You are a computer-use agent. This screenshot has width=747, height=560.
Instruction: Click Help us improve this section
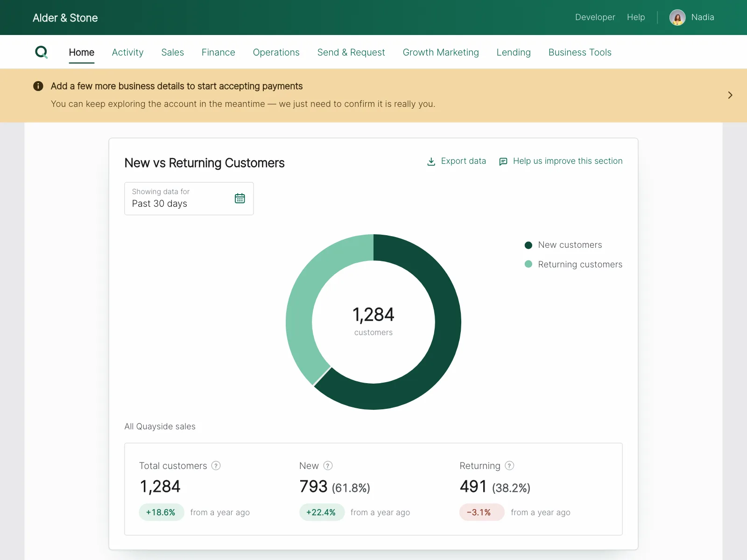pyautogui.click(x=568, y=161)
